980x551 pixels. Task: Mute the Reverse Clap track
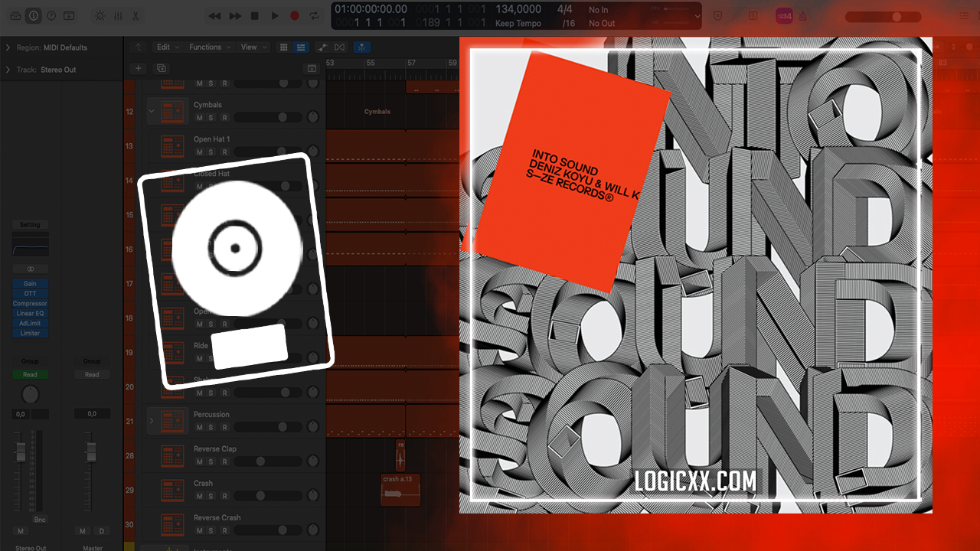[199, 461]
